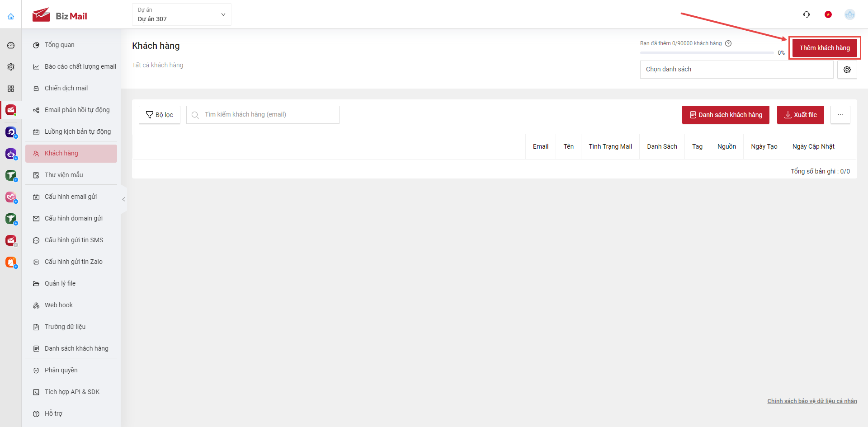The image size is (868, 427).
Task: Open the headset support icon in header
Action: point(807,14)
